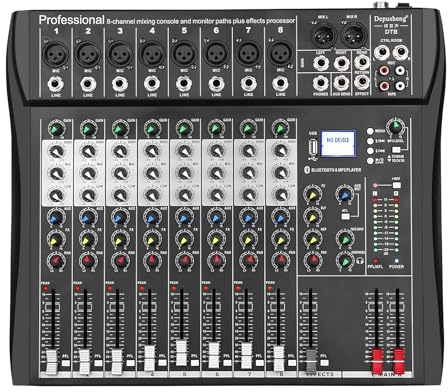The image size is (448, 392).
Task: Click the left red MAIN fader
Action: tap(377, 361)
